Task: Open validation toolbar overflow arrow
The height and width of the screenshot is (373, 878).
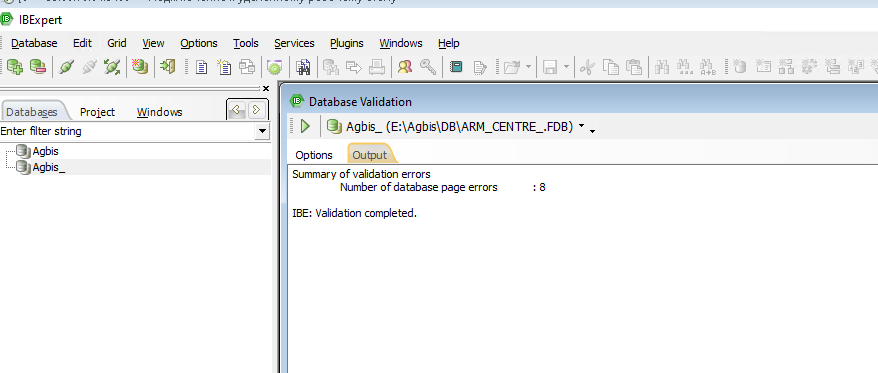Action: click(x=592, y=131)
